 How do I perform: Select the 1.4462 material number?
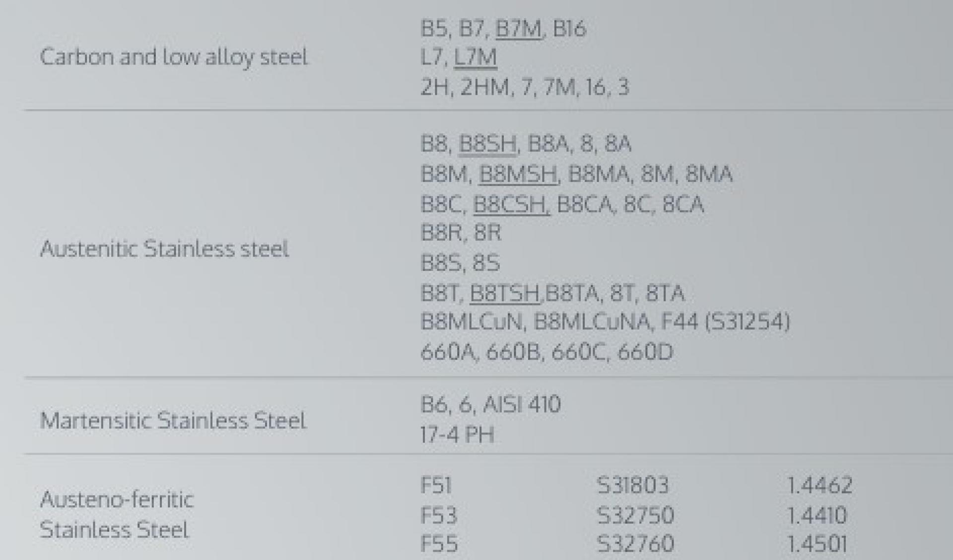pos(819,485)
